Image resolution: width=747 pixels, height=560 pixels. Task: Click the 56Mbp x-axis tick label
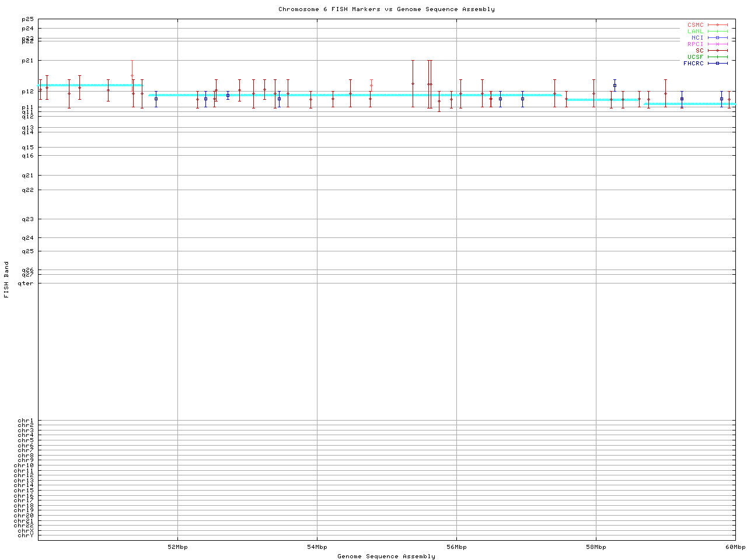click(x=456, y=547)
